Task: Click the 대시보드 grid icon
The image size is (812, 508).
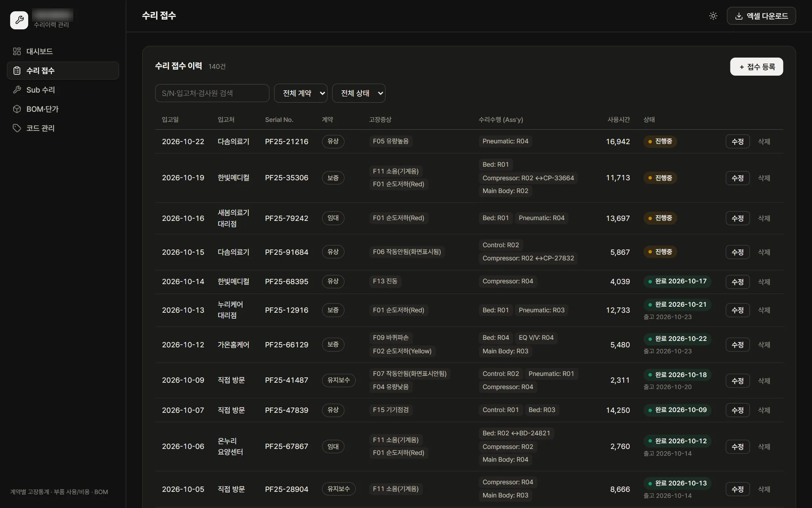Action: pyautogui.click(x=17, y=51)
